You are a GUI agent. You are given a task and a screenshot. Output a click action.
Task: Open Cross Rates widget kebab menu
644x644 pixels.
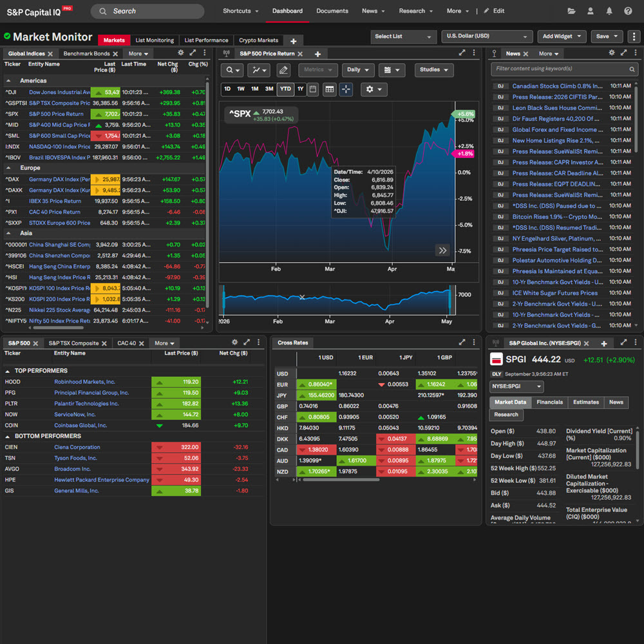point(474,343)
